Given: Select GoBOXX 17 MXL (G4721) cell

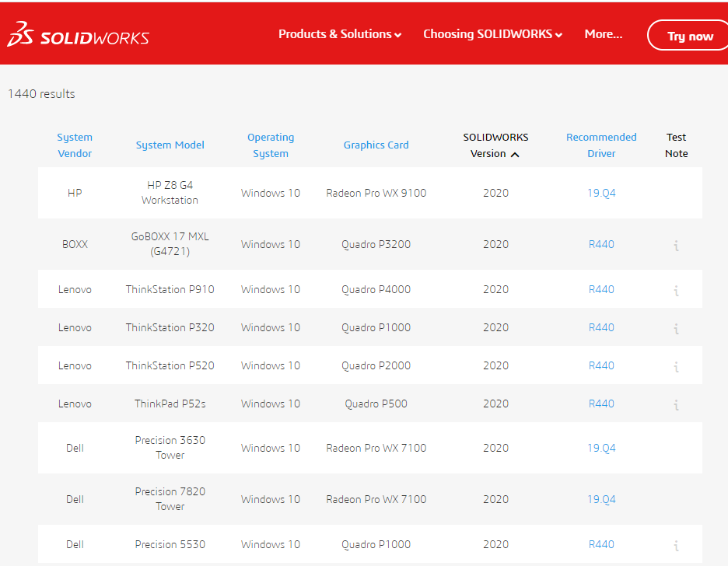Looking at the screenshot, I should coord(170,244).
